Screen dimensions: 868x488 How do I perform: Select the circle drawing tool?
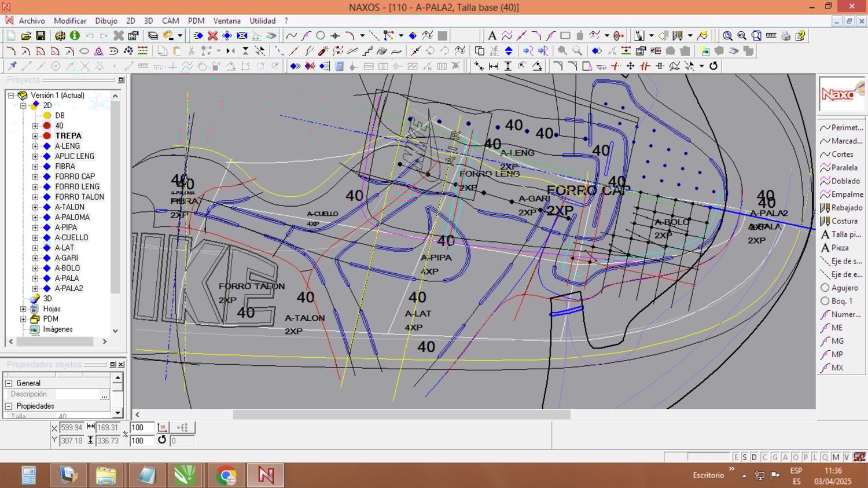click(x=320, y=36)
